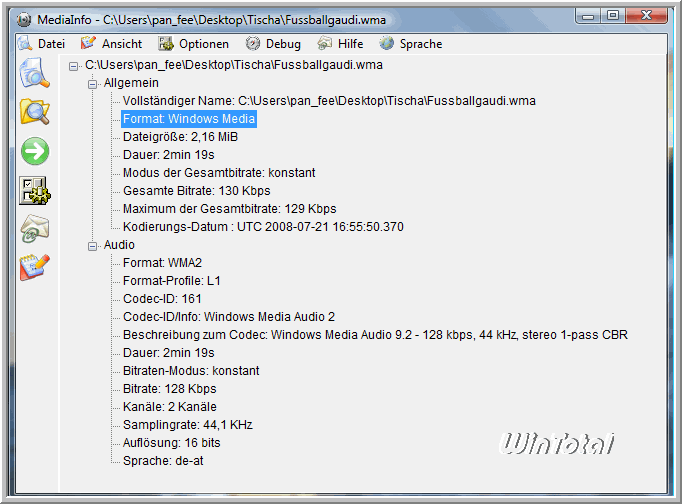Select Maximum der Gesamtbitrate: 129 Kbps row
682x504 pixels.
[x=230, y=209]
